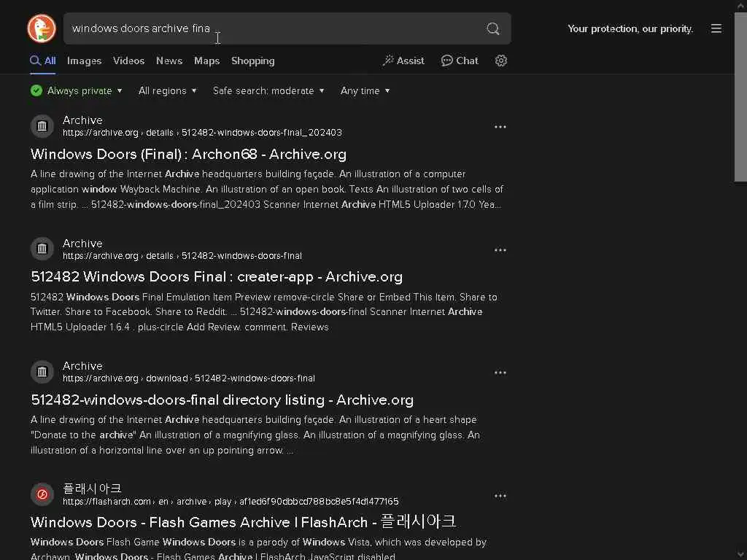The image size is (747, 560).
Task: Switch to the Maps tab
Action: click(x=206, y=61)
